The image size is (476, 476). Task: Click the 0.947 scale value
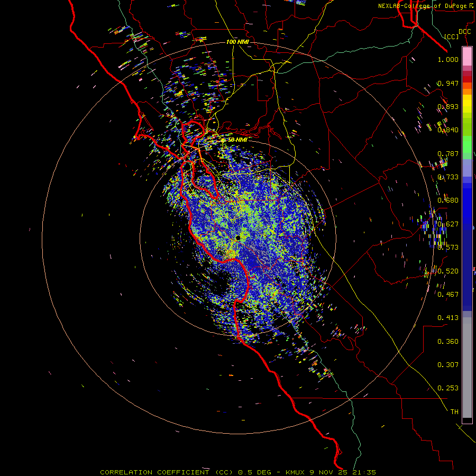click(x=448, y=83)
